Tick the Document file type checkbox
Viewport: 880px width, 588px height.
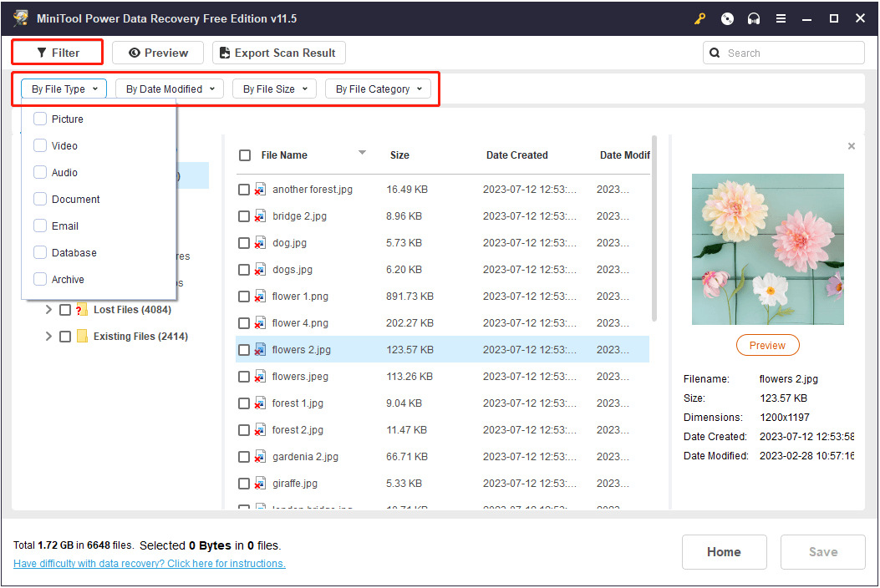click(40, 199)
